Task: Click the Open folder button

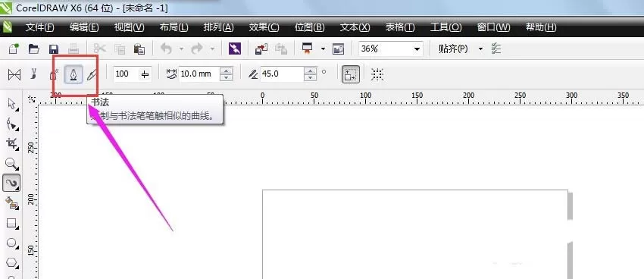Action: click(x=33, y=49)
